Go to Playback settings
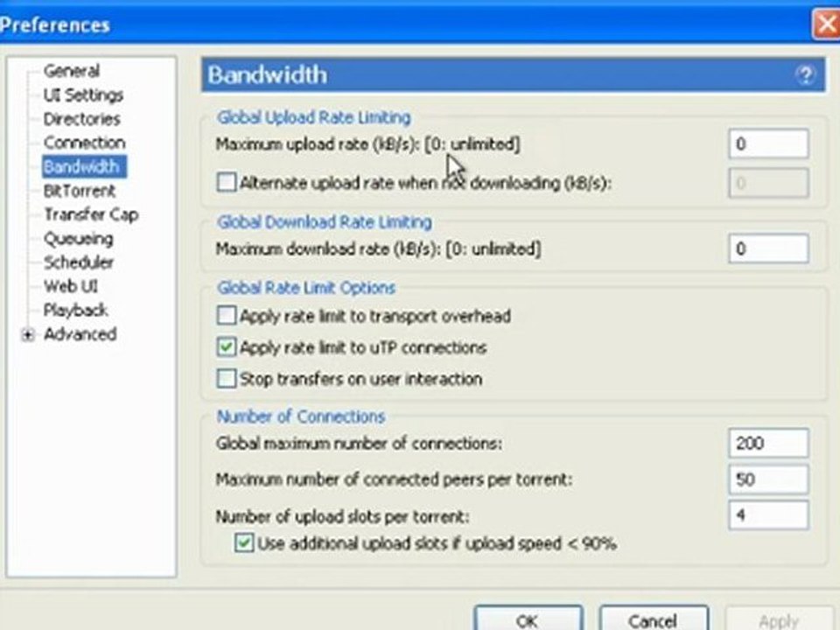Screen dimensions: 840x630 [x=75, y=310]
